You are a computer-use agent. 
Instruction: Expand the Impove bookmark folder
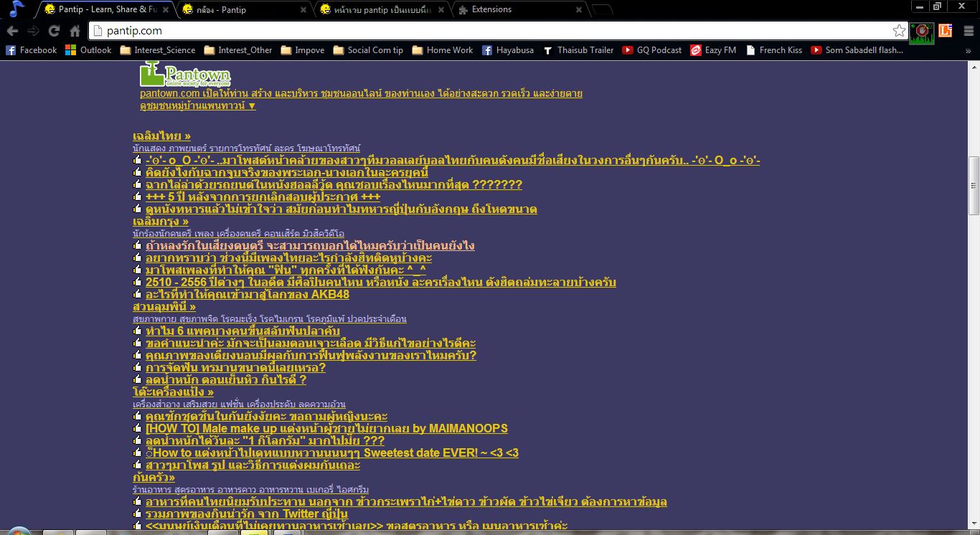(x=303, y=50)
